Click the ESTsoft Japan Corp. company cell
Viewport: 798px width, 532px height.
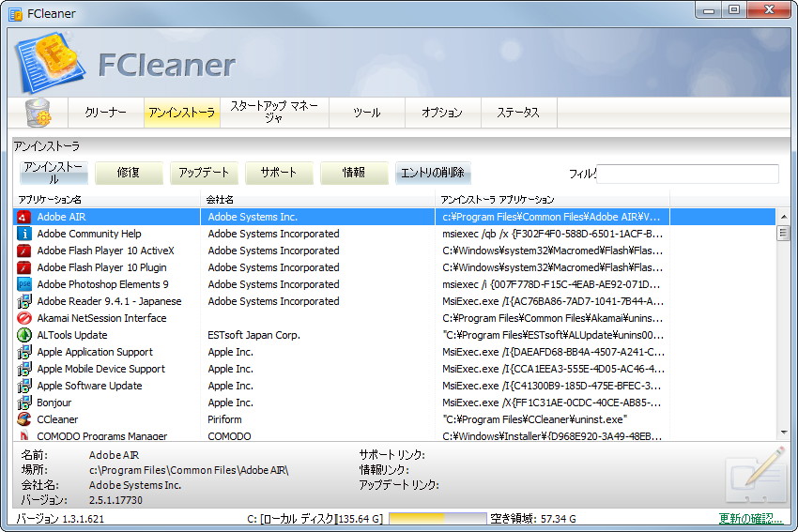(254, 335)
